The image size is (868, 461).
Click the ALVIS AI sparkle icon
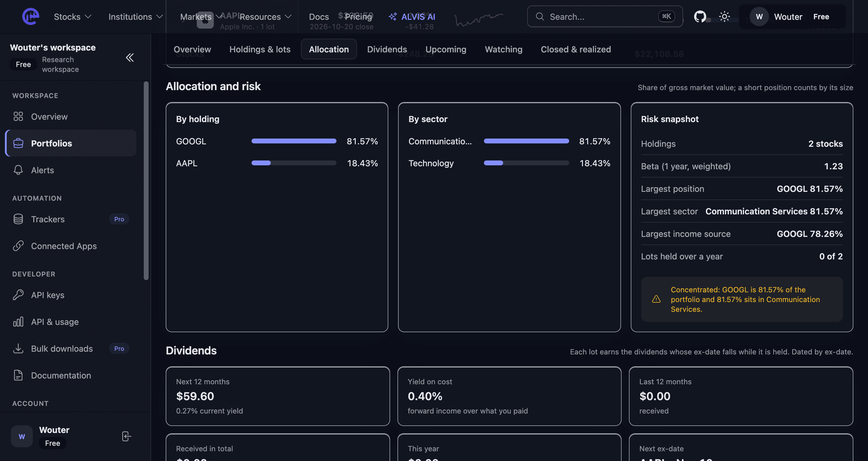click(x=393, y=16)
